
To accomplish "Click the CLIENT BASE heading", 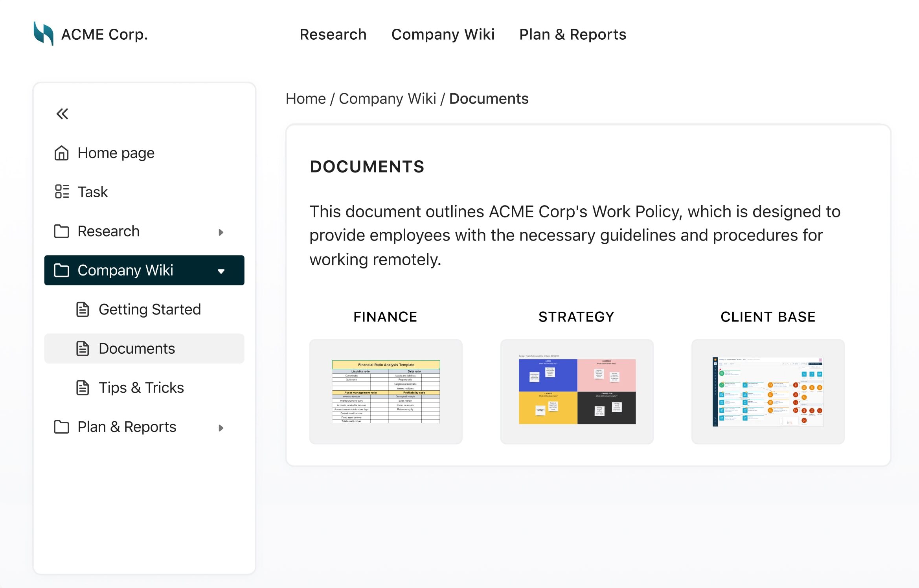I will [x=768, y=317].
